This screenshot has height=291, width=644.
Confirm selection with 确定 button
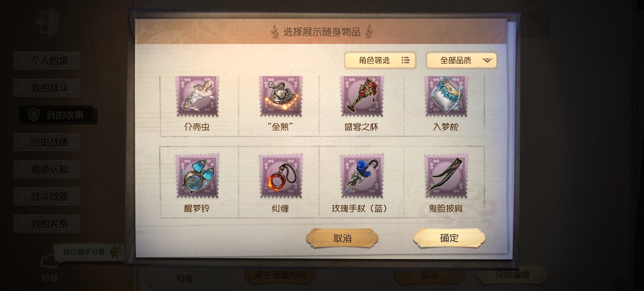click(449, 238)
